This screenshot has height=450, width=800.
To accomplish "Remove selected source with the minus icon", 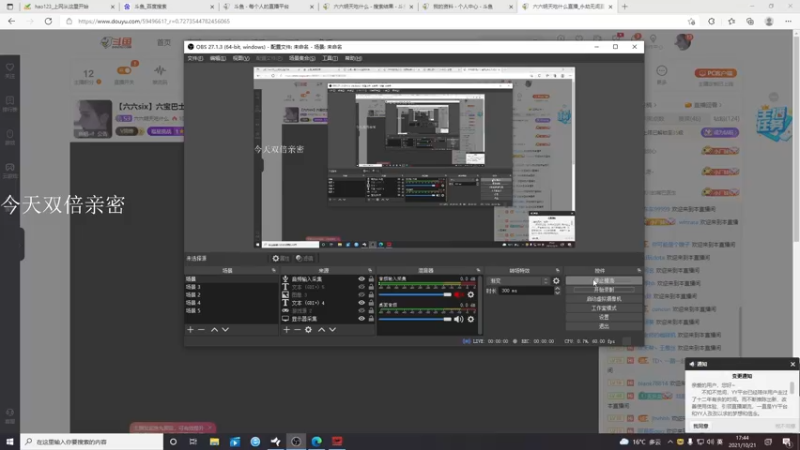I will [x=297, y=330].
